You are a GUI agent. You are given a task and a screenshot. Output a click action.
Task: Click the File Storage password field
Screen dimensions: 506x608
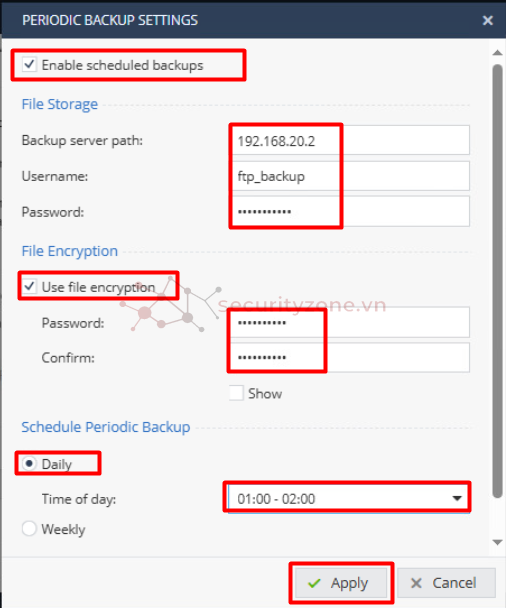pyautogui.click(x=349, y=211)
